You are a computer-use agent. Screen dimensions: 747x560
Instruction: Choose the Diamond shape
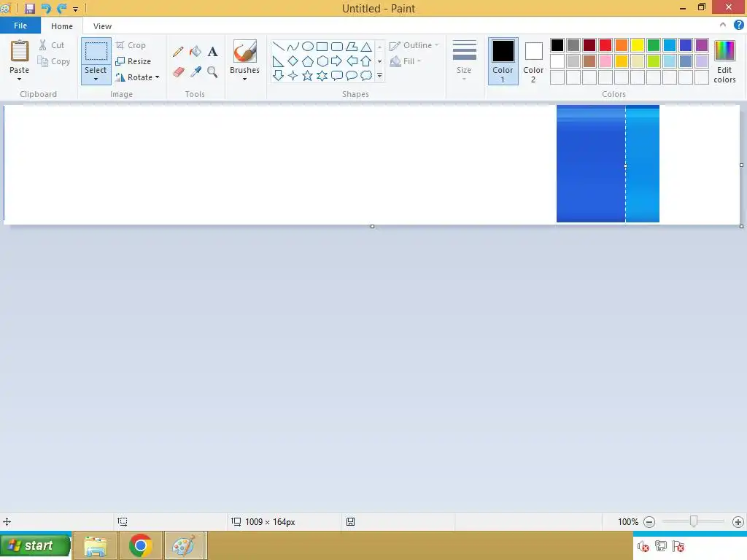[293, 61]
